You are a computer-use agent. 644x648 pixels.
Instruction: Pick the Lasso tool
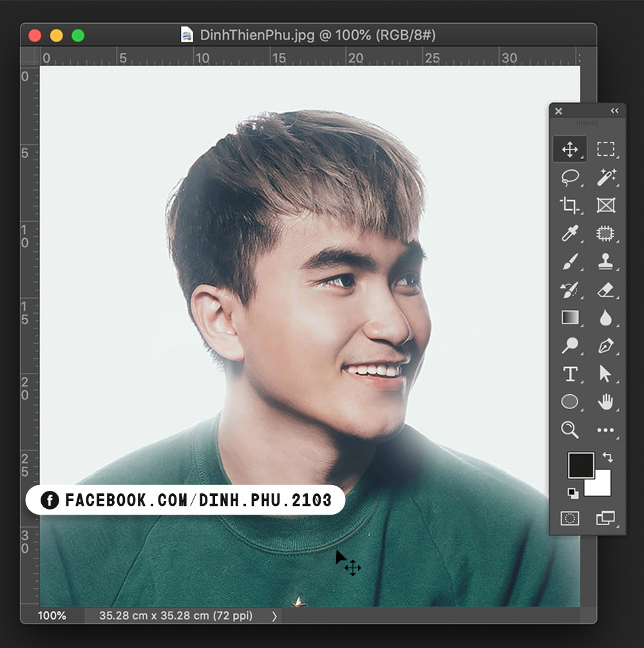click(569, 177)
